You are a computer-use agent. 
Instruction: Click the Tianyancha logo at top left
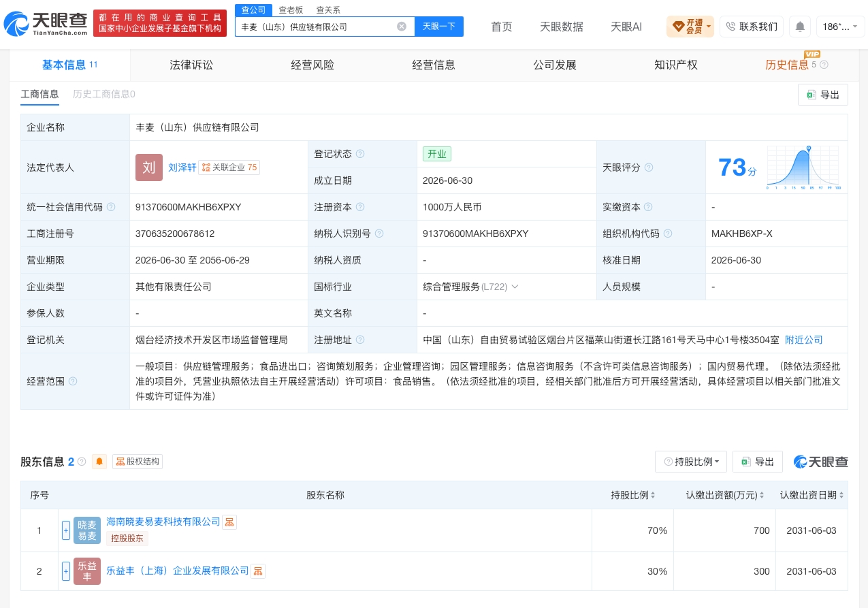[x=46, y=24]
